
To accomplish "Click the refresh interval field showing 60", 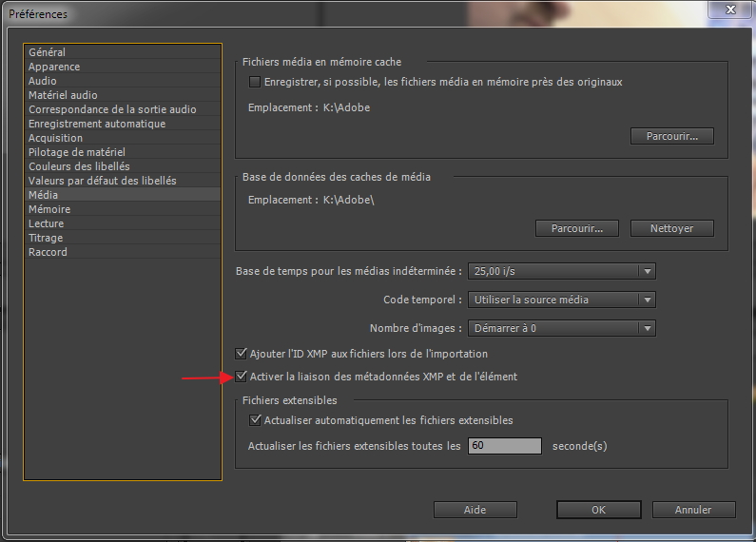I will [x=504, y=446].
